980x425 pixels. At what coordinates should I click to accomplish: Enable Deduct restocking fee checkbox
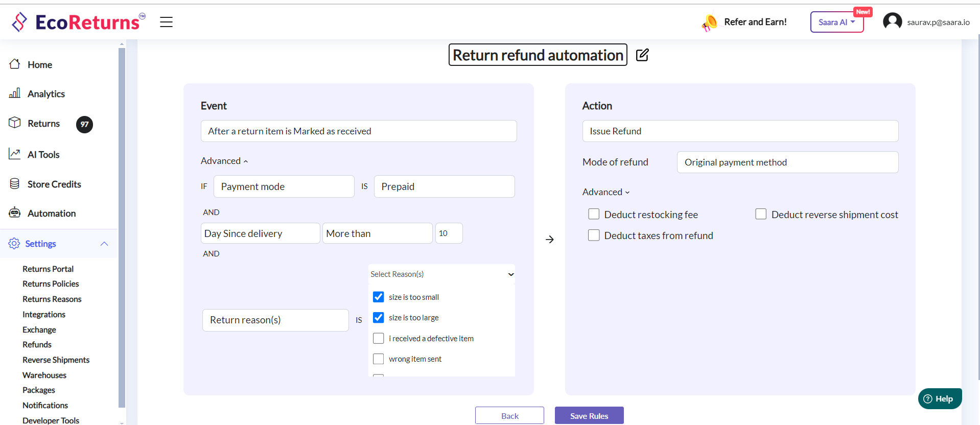(x=594, y=214)
